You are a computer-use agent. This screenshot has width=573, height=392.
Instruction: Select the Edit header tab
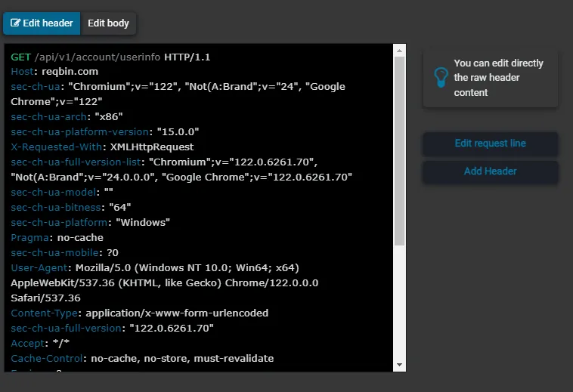(x=42, y=23)
